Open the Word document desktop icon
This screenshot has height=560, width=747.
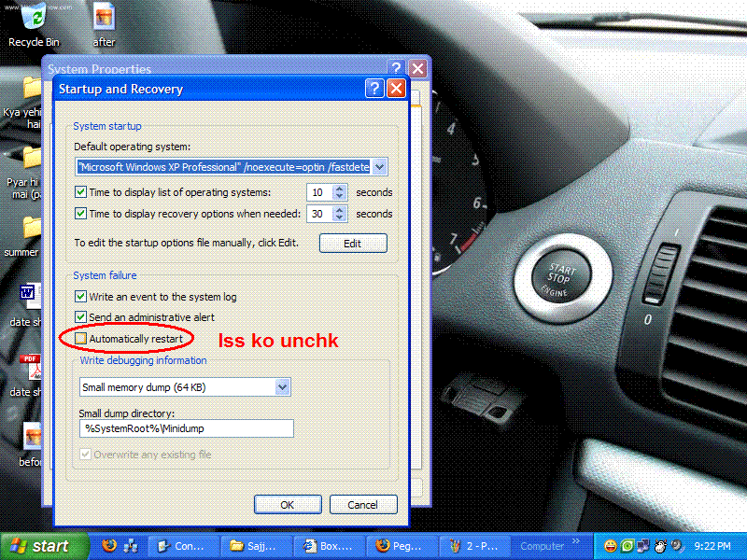30,296
